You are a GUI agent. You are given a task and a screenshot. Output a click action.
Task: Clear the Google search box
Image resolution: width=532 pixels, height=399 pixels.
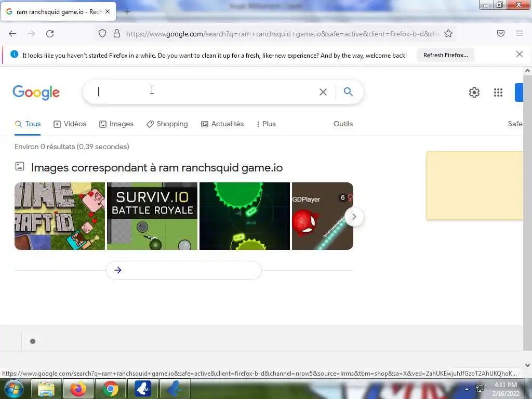tap(323, 92)
